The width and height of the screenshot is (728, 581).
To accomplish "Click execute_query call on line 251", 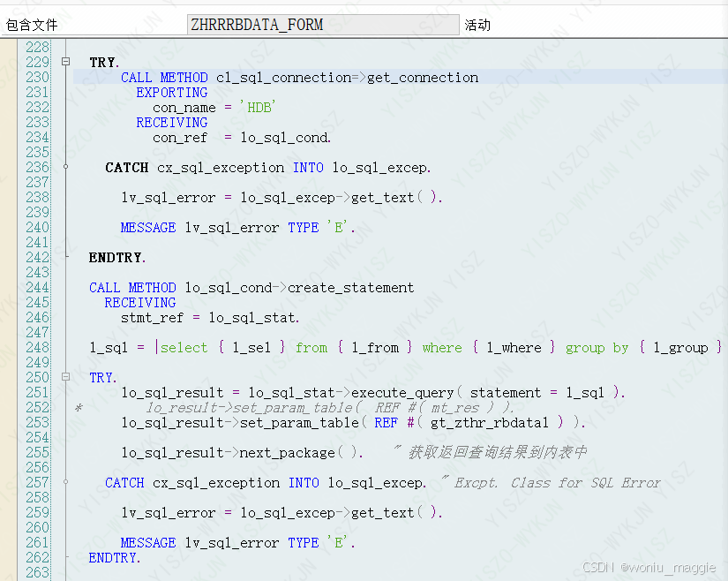I will tap(402, 393).
